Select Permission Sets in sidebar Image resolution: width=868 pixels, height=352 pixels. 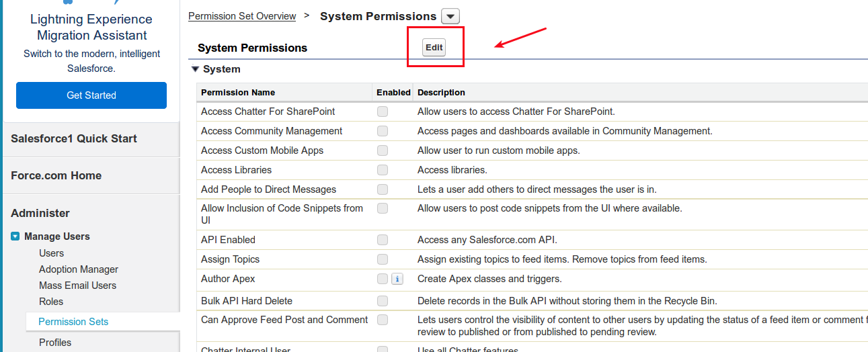pyautogui.click(x=73, y=322)
